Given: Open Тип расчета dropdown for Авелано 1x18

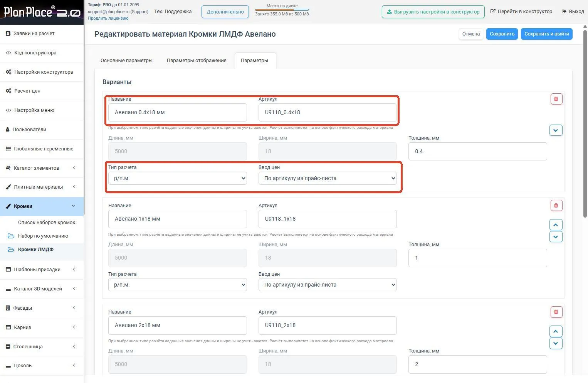Looking at the screenshot, I should pos(177,285).
